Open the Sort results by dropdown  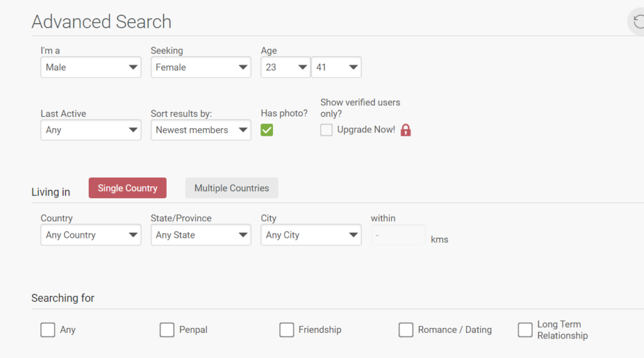[x=201, y=130]
